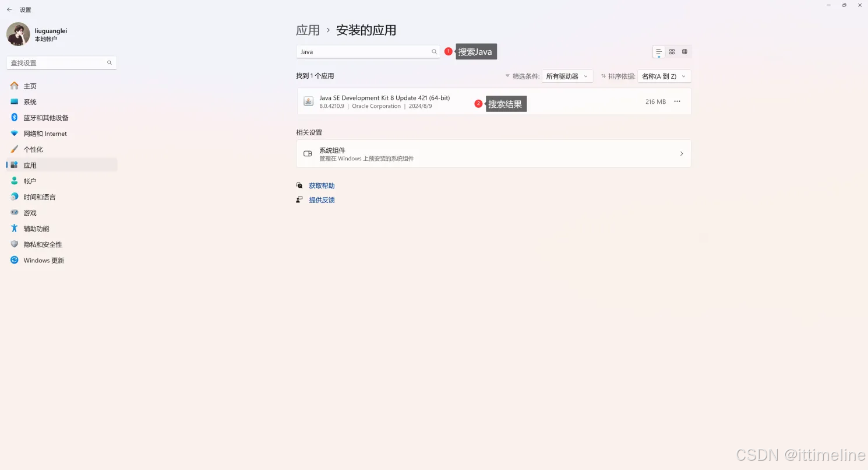Open the 所有驱动器 filter dropdown
This screenshot has height=470, width=868.
pos(567,76)
